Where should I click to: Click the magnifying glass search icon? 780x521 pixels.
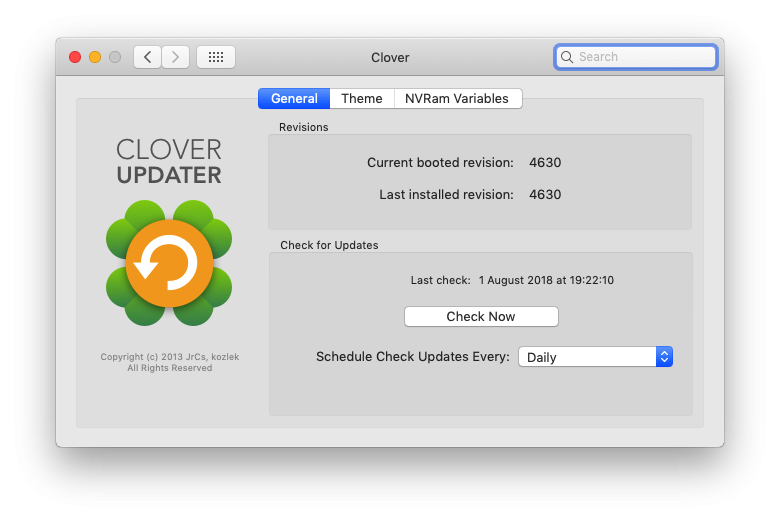pyautogui.click(x=567, y=57)
